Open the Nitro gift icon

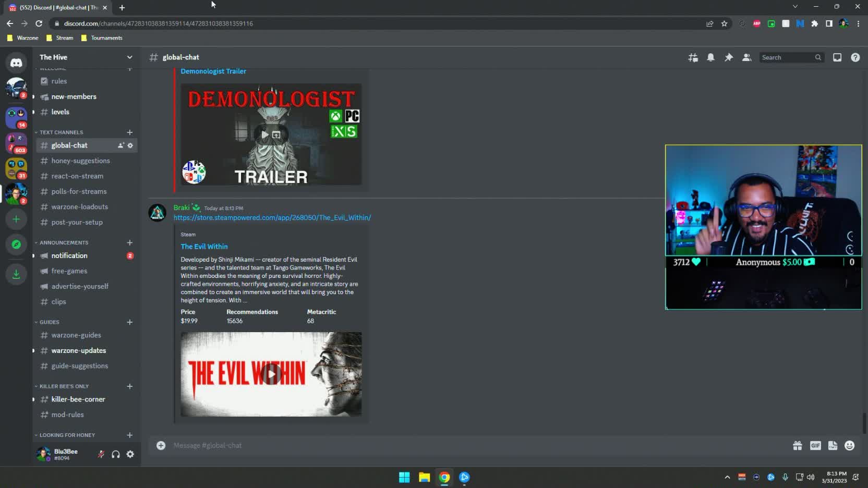click(x=798, y=445)
